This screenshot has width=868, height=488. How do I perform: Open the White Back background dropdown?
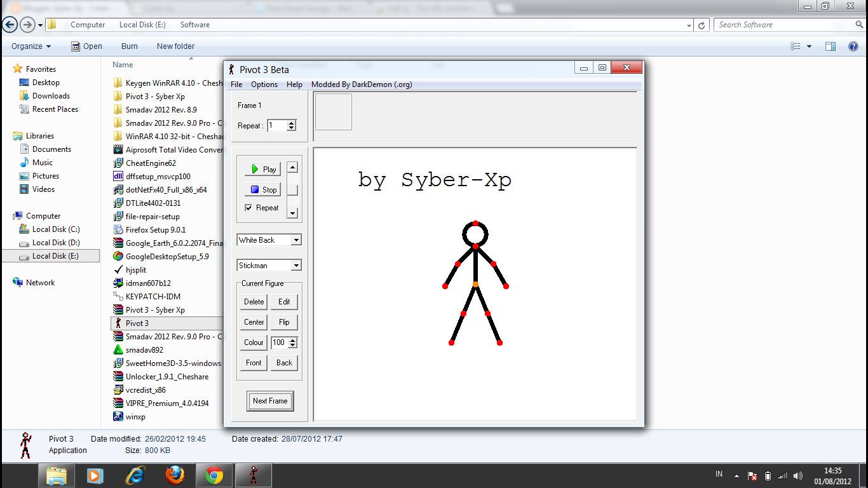point(269,240)
